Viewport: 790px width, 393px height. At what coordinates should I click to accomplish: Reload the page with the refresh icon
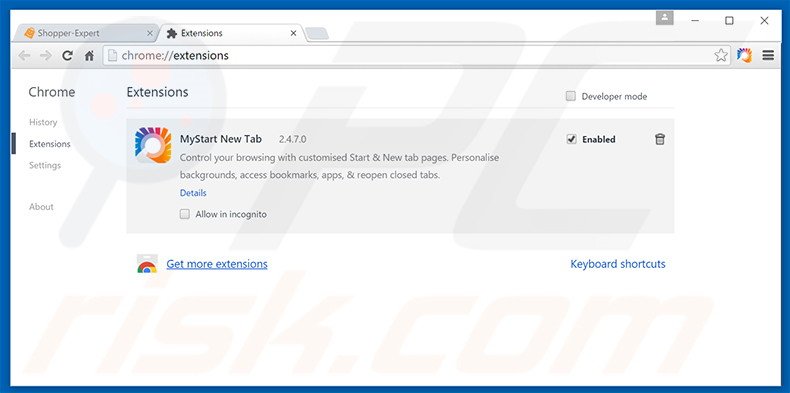click(x=68, y=56)
